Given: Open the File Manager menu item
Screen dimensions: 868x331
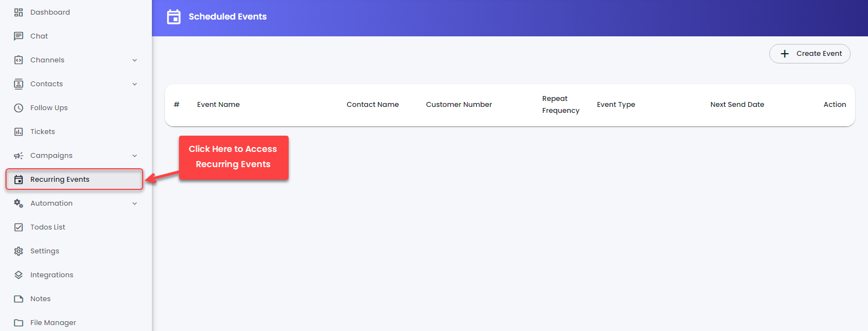Looking at the screenshot, I should tap(53, 323).
